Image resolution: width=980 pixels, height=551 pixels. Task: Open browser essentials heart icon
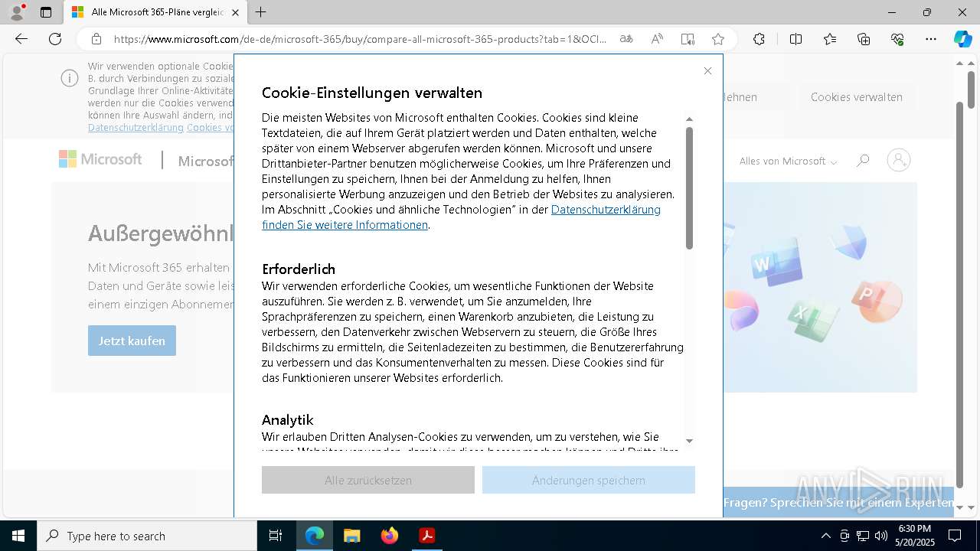[x=897, y=39]
